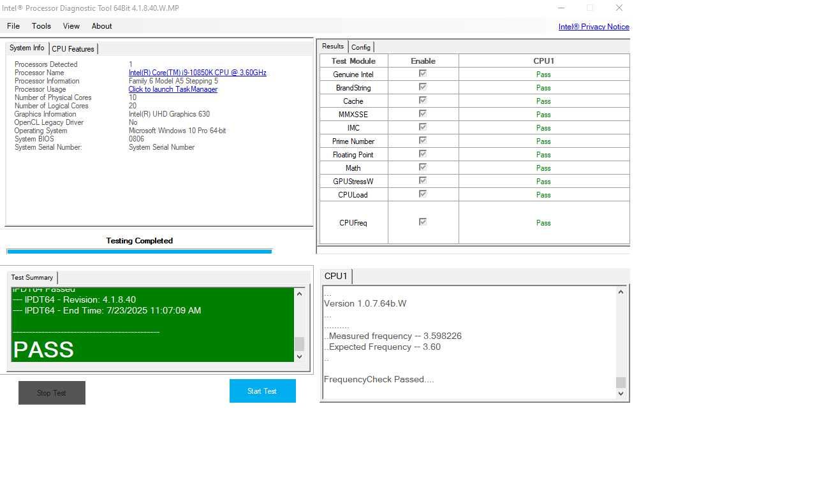Click to launch TaskManager link
Viewport: 824px width, 504px height.
coord(173,89)
